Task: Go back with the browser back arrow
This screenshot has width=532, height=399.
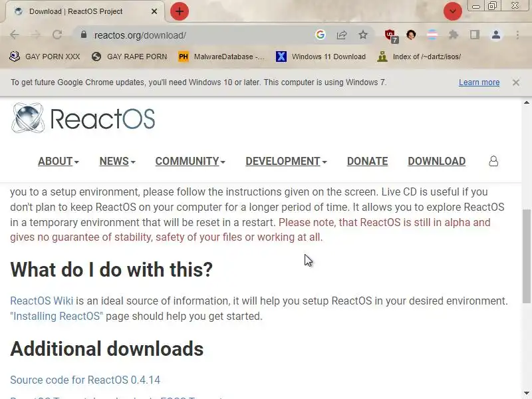Action: (15, 35)
